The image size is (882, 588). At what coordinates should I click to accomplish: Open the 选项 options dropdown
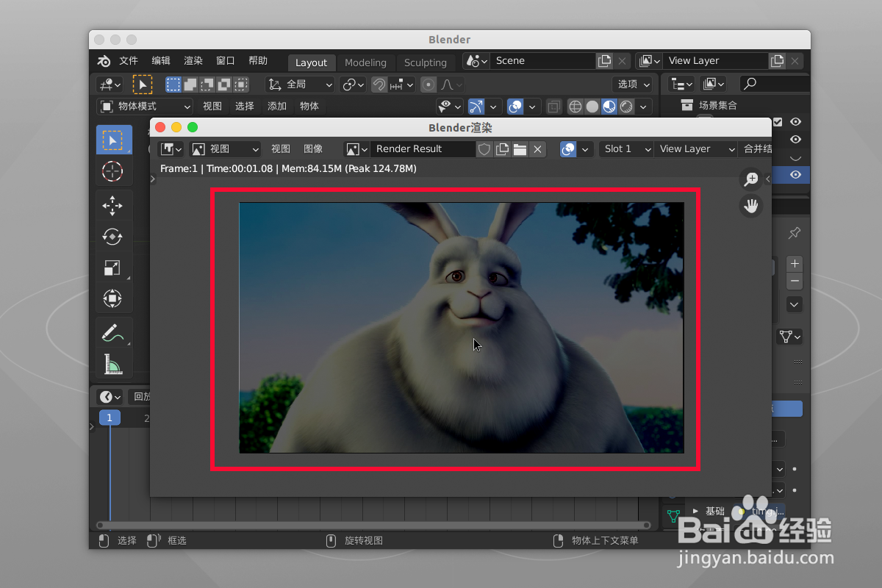point(633,85)
